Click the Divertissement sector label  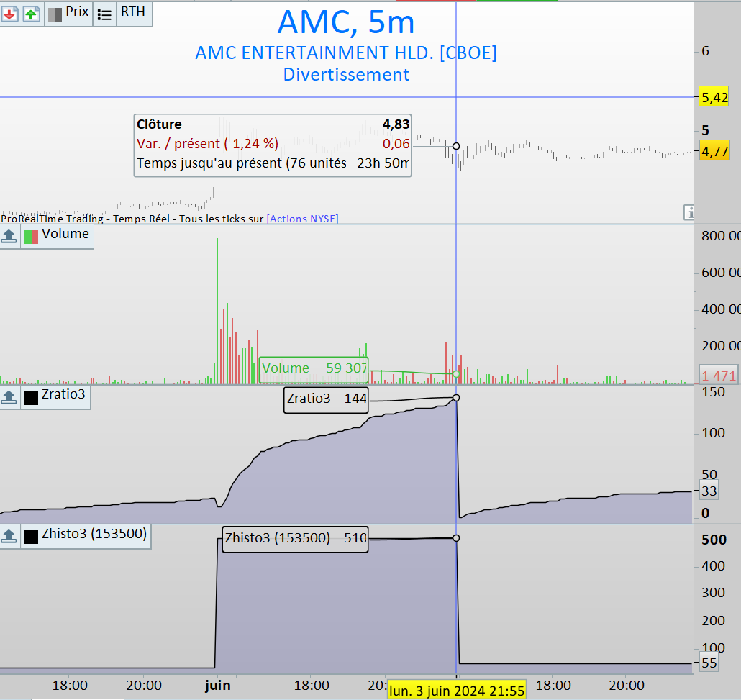point(346,75)
